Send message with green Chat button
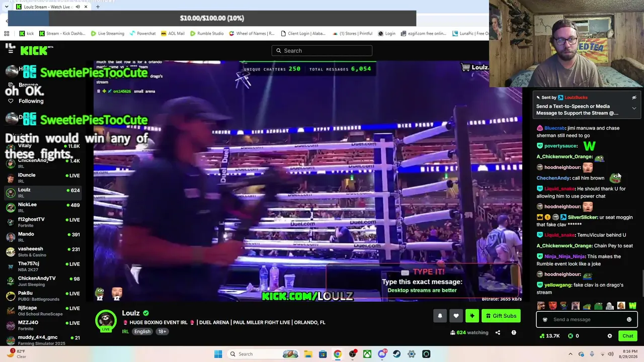 click(627, 336)
